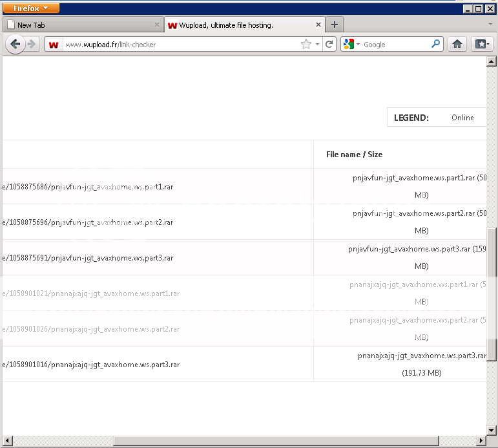Click in the Google search field
The width and height of the screenshot is (498, 448).
(395, 45)
